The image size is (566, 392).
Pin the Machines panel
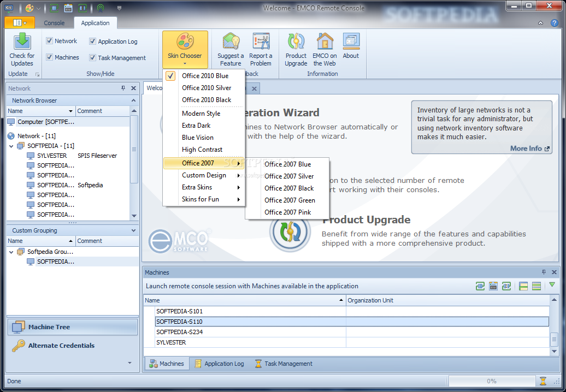544,272
